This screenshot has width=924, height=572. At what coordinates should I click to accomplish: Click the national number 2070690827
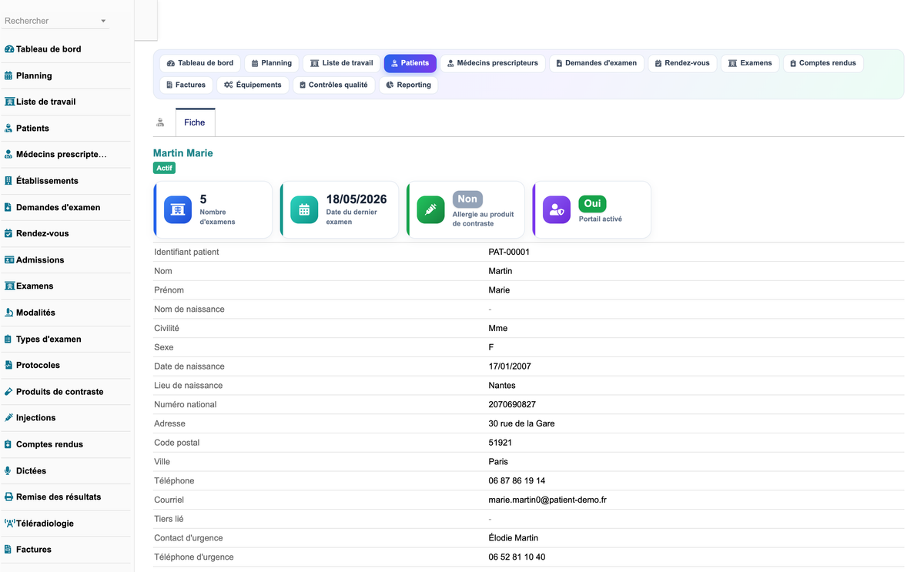point(512,404)
